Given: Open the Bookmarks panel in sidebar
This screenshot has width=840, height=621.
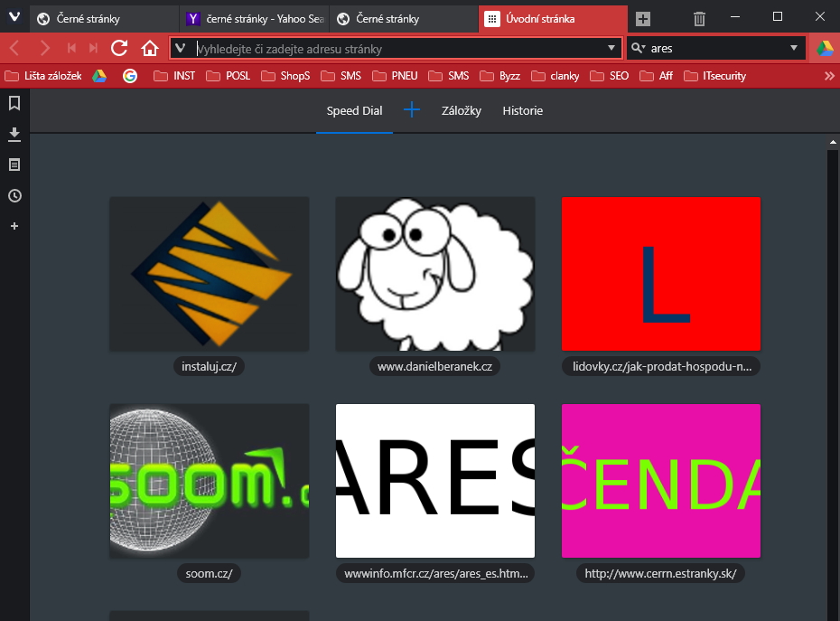Looking at the screenshot, I should click(14, 103).
